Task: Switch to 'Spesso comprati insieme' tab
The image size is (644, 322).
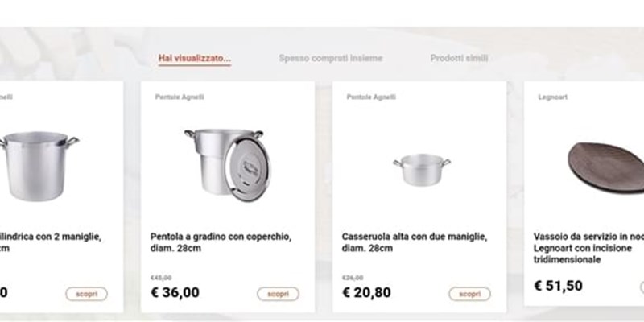Action: point(331,58)
